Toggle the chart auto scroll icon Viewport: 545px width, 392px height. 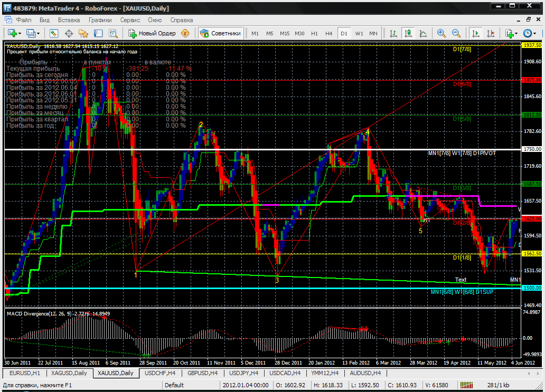475,33
